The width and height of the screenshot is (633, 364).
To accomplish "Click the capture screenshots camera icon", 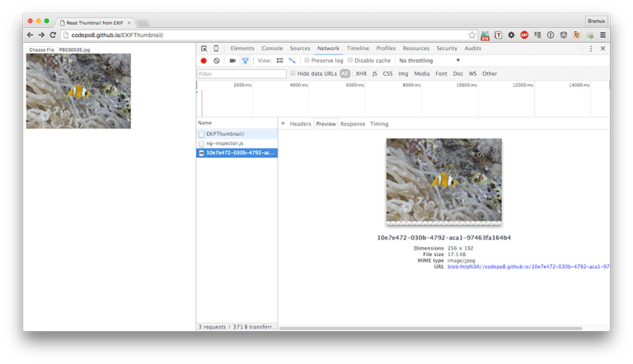I will pyautogui.click(x=232, y=61).
